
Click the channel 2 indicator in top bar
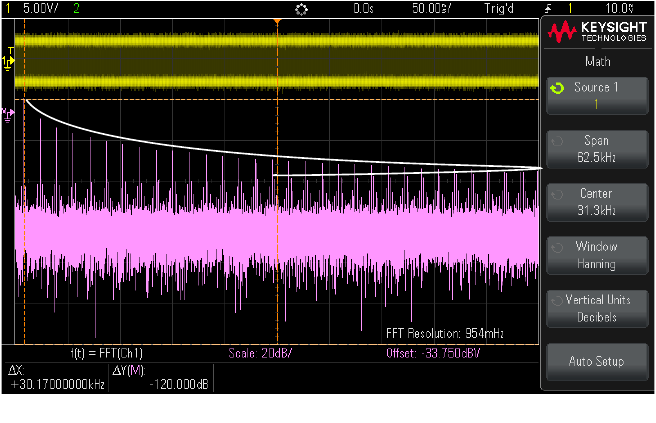coord(76,8)
